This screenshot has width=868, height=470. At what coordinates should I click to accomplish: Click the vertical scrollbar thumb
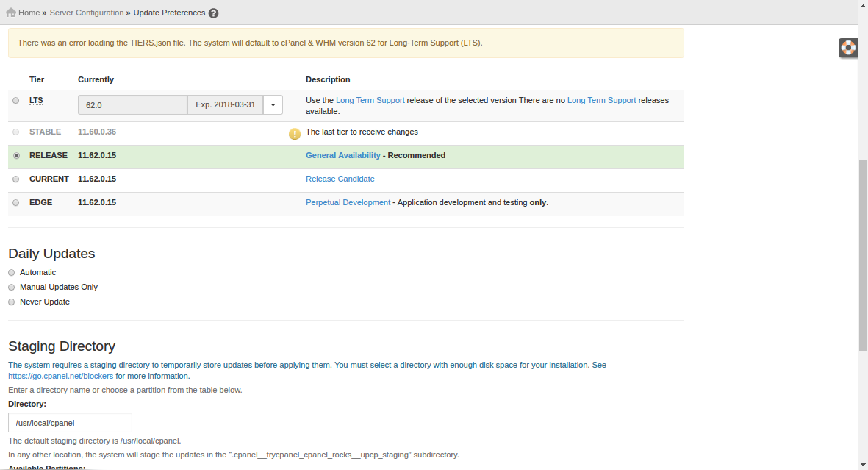tap(863, 255)
